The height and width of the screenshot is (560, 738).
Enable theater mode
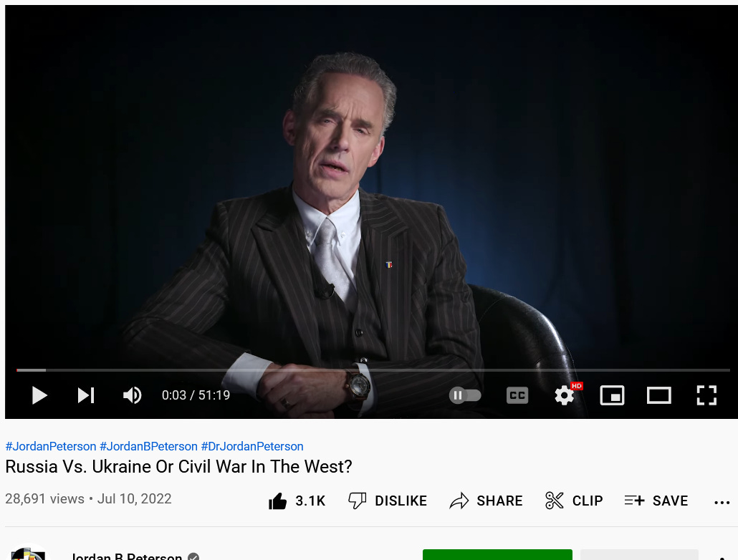(659, 395)
